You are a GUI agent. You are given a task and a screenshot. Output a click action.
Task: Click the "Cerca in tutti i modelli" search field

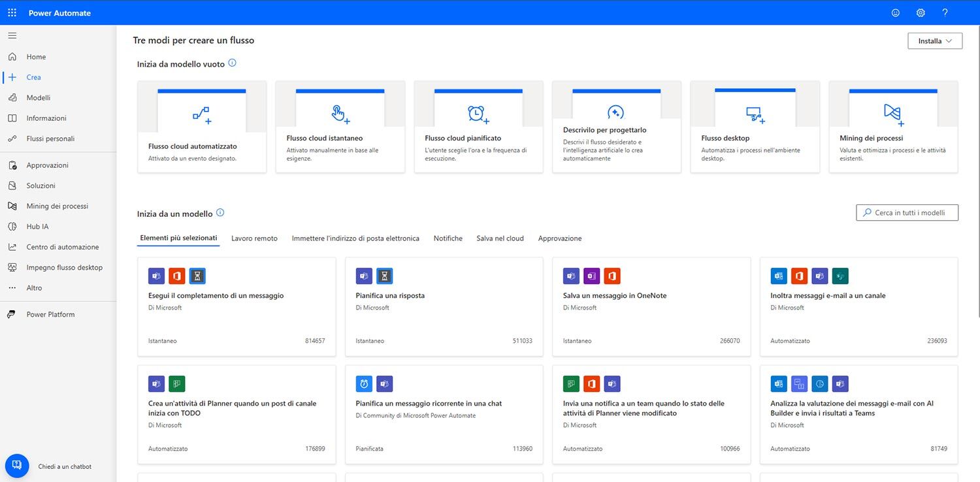pos(907,212)
